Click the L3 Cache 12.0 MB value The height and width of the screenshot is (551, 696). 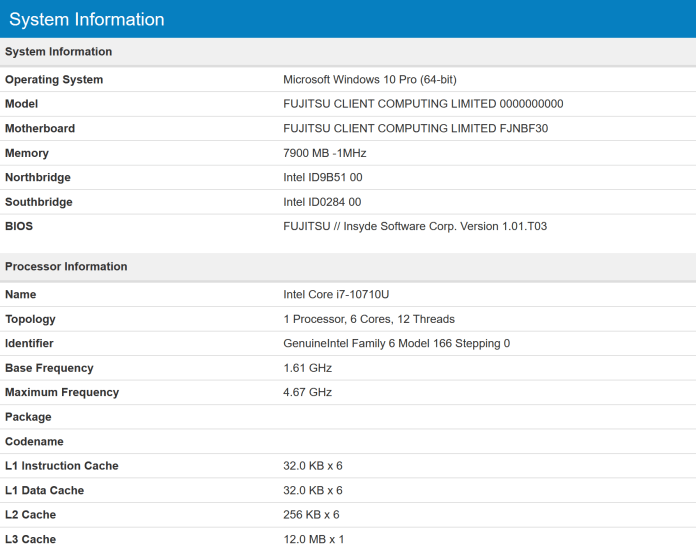click(313, 540)
